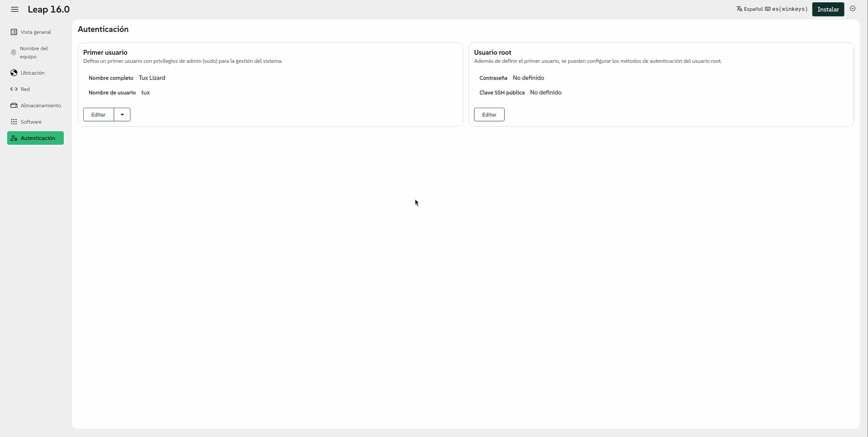
Task: Click the keyboard layout icon before es(winkeys)
Action: coord(768,9)
